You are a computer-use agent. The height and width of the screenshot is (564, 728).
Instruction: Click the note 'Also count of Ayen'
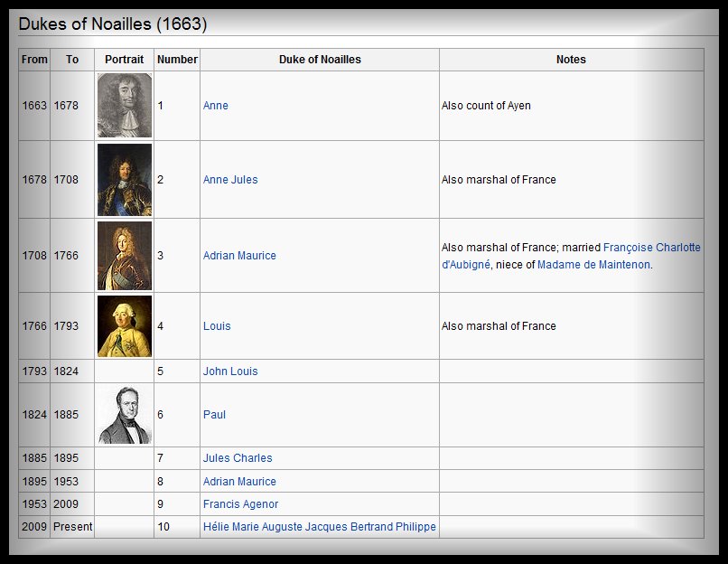pyautogui.click(x=486, y=106)
